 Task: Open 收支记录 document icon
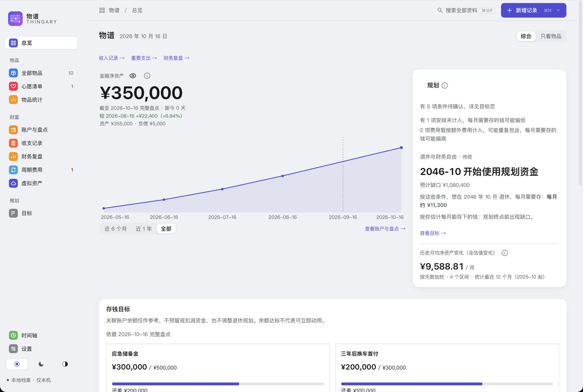point(13,143)
